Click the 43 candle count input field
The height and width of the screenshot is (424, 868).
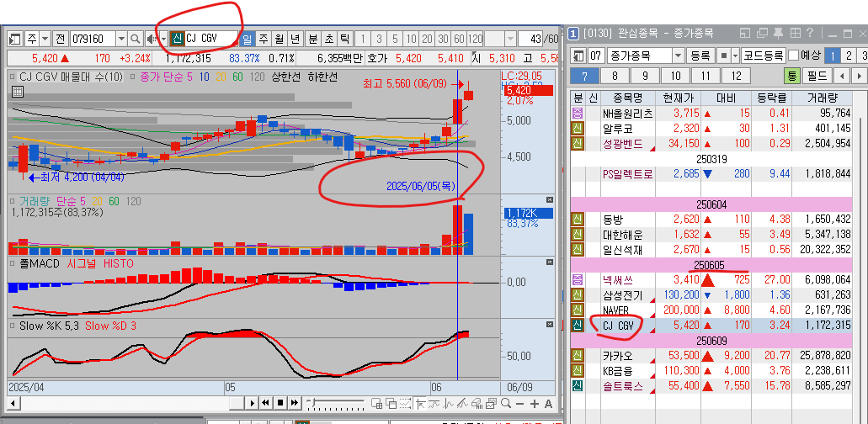pos(532,39)
